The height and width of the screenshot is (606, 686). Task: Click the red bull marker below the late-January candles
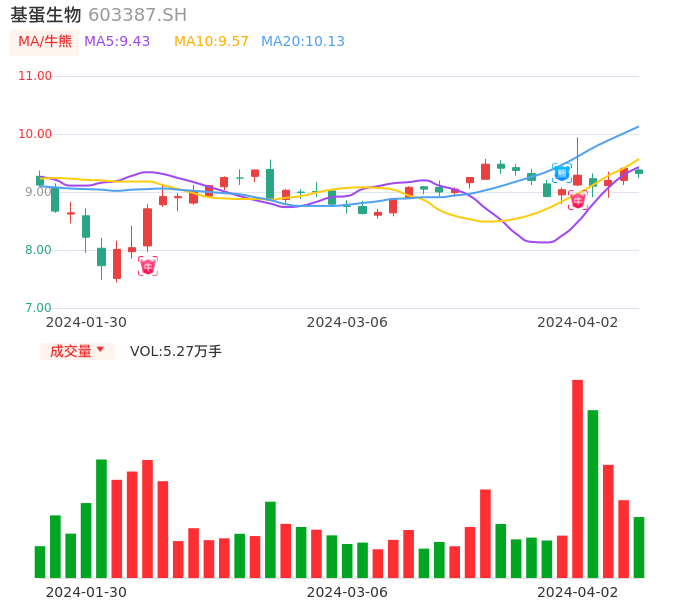tap(148, 266)
